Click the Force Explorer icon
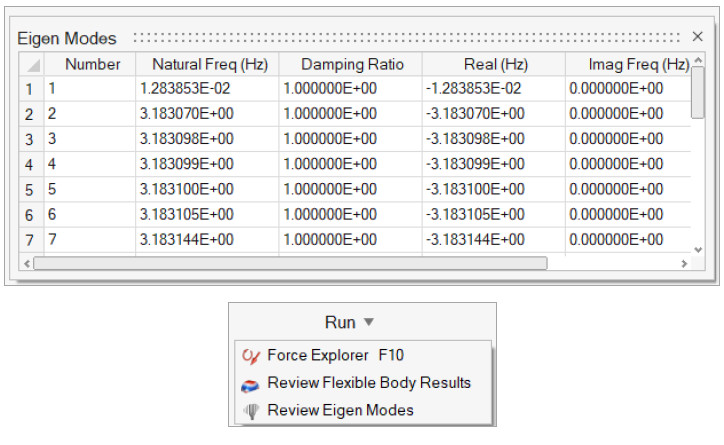This screenshot has width=724, height=445. click(x=250, y=355)
